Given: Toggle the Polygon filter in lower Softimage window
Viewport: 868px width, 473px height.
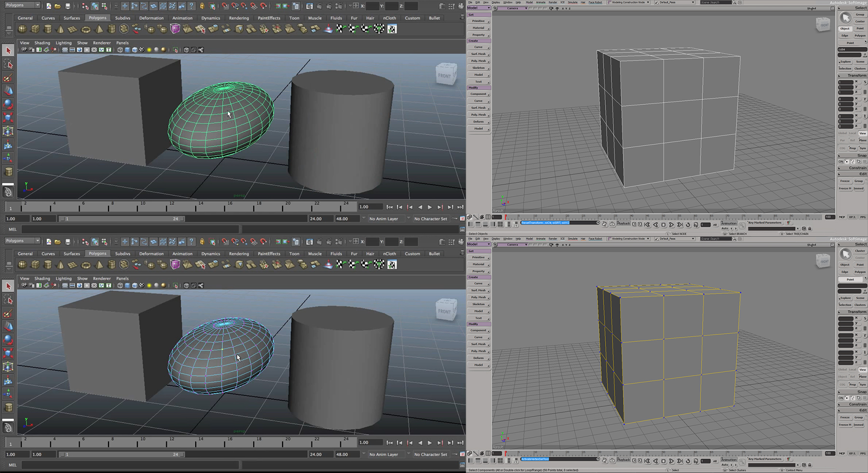Looking at the screenshot, I should click(860, 272).
